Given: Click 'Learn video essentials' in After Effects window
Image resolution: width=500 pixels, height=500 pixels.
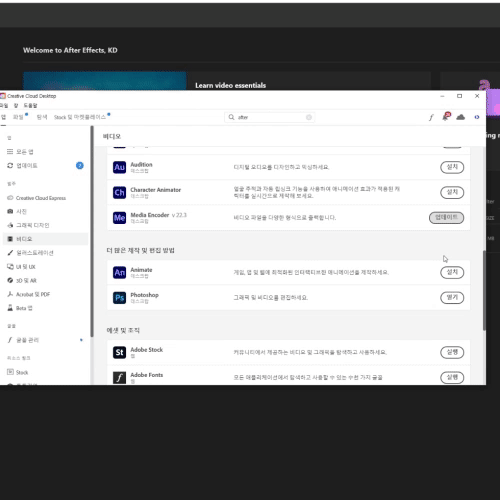Looking at the screenshot, I should 231,85.
